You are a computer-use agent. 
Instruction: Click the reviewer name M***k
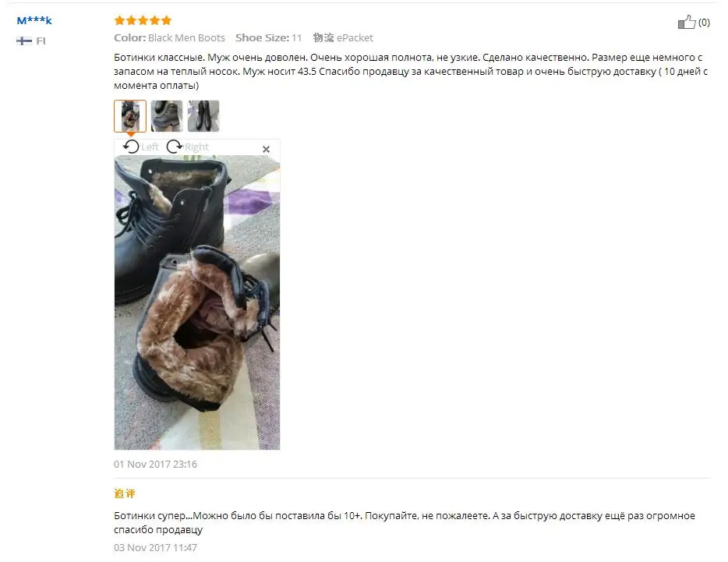34,20
